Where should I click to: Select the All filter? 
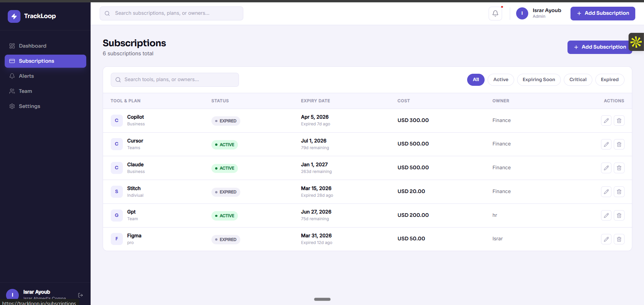(x=476, y=80)
